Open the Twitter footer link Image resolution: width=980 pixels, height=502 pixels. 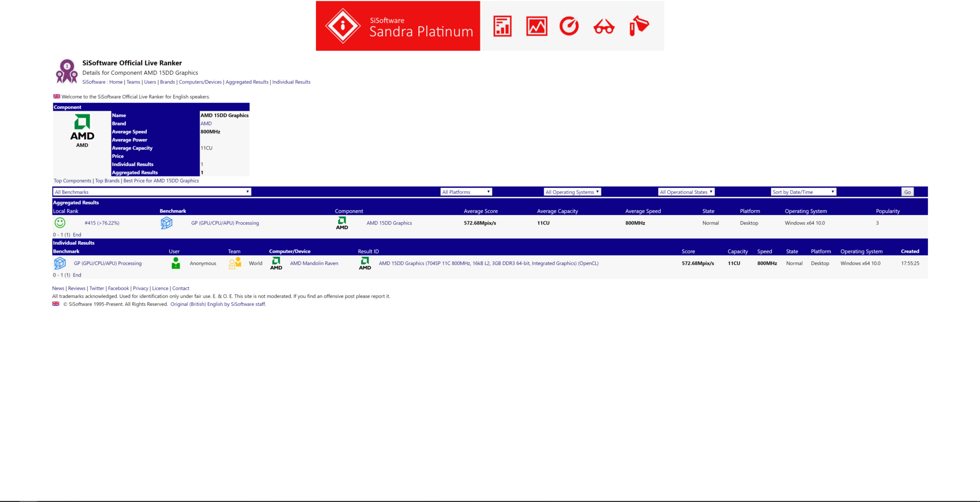pyautogui.click(x=97, y=288)
